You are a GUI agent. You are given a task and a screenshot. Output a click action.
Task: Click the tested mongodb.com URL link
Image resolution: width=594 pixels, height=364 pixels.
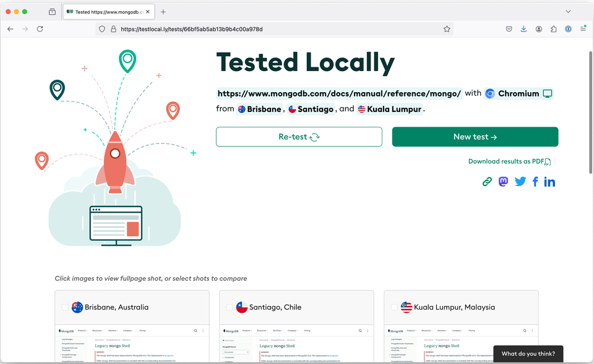[x=339, y=93]
